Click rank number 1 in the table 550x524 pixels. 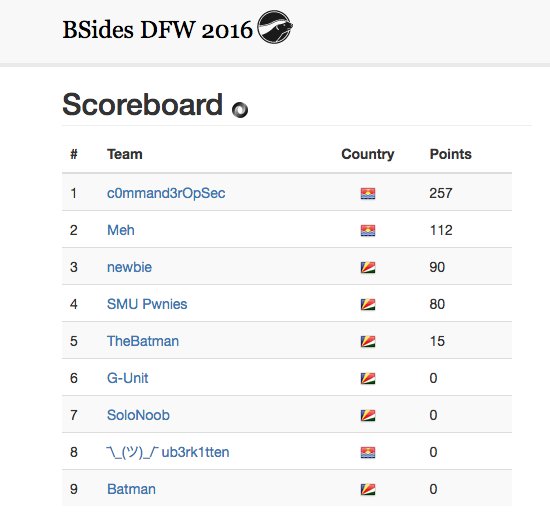click(x=74, y=193)
